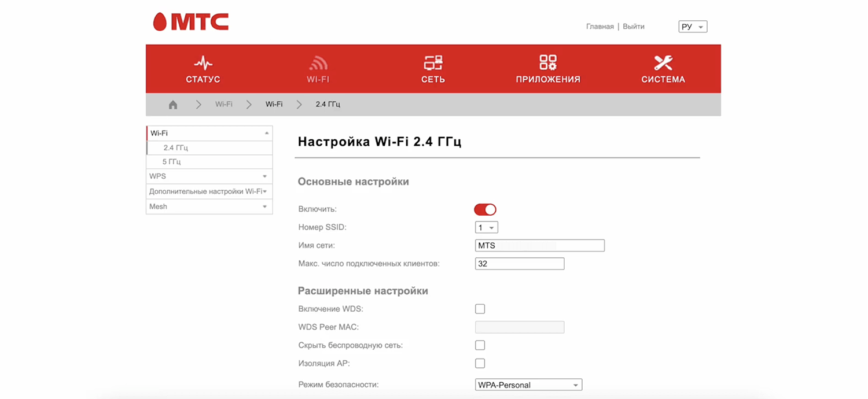Open the Applications grid icon
868x399 pixels.
pos(547,62)
